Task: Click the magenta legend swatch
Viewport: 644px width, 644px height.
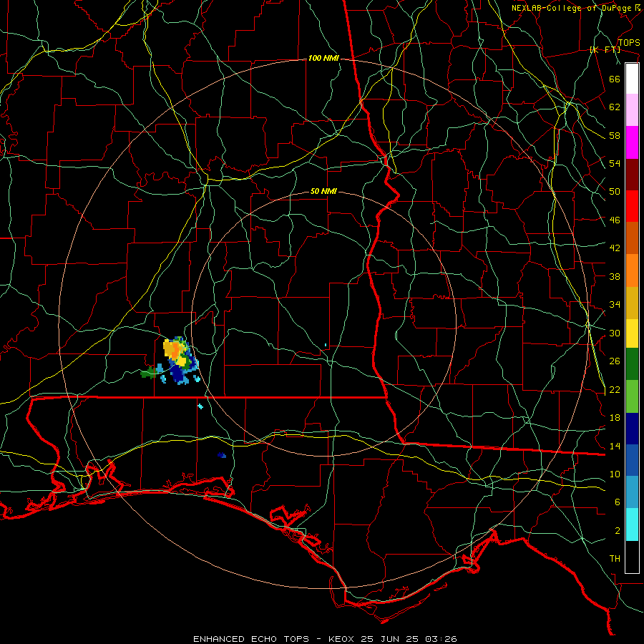Action: pos(632,142)
